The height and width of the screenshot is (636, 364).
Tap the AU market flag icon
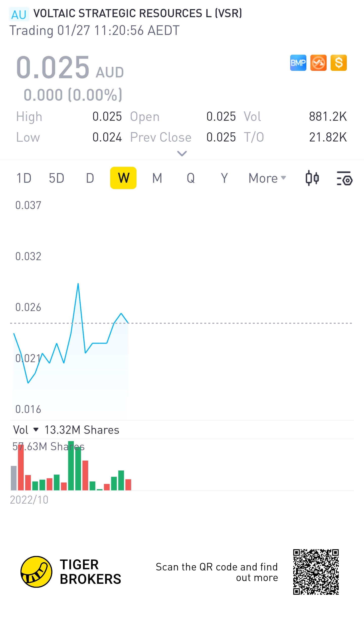[x=19, y=14]
